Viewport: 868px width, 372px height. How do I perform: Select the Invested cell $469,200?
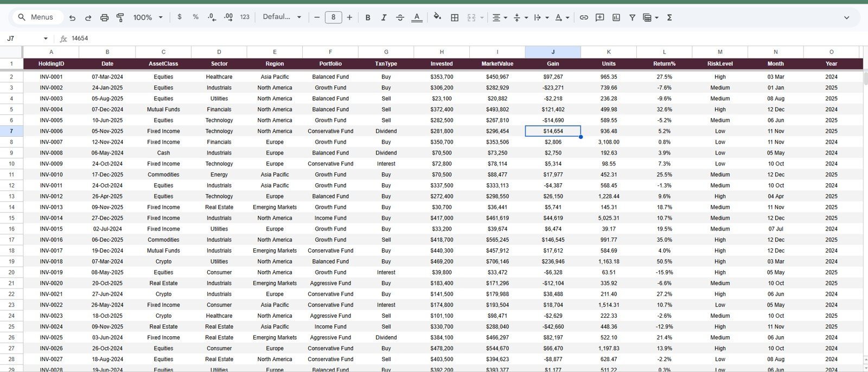point(442,261)
